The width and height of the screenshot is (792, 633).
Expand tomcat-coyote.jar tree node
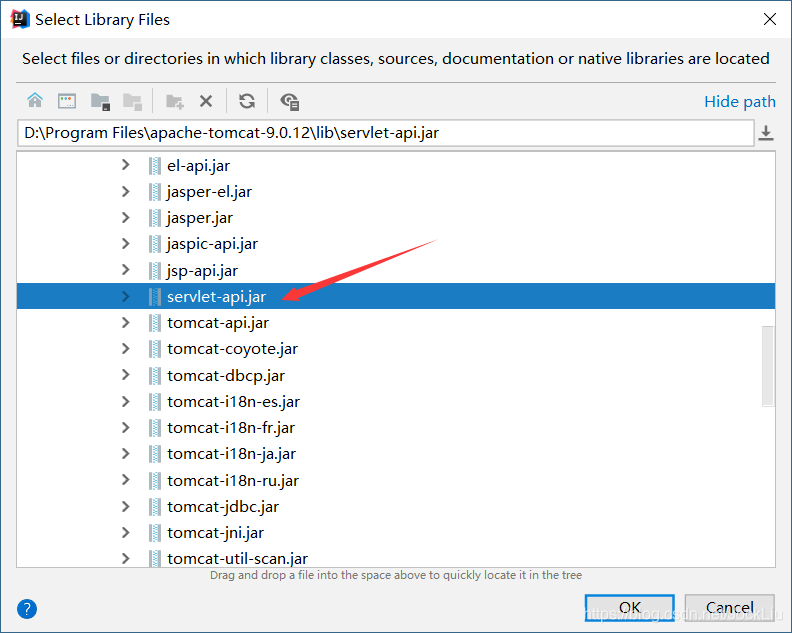tap(126, 349)
